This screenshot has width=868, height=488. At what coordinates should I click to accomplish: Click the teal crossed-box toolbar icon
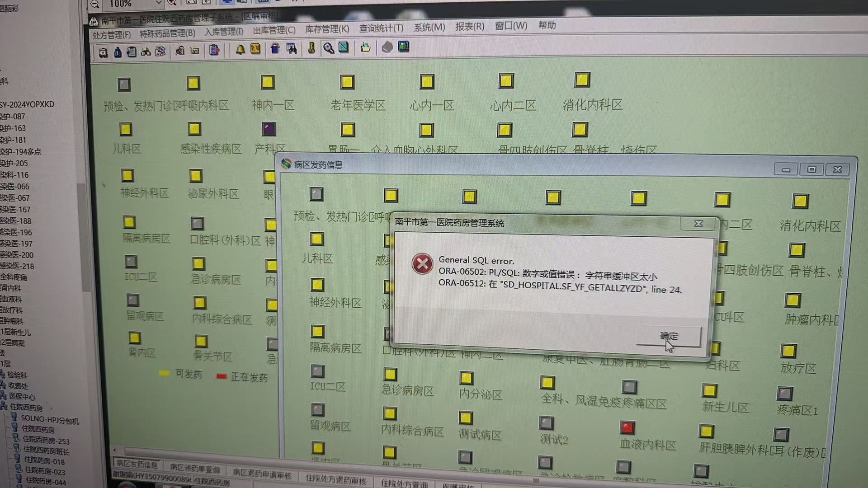click(x=344, y=47)
